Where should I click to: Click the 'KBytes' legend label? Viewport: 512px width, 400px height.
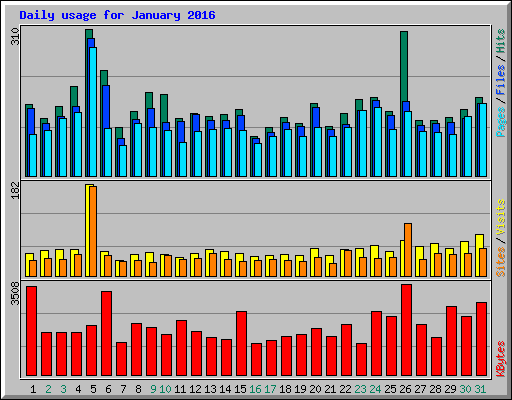(501, 359)
